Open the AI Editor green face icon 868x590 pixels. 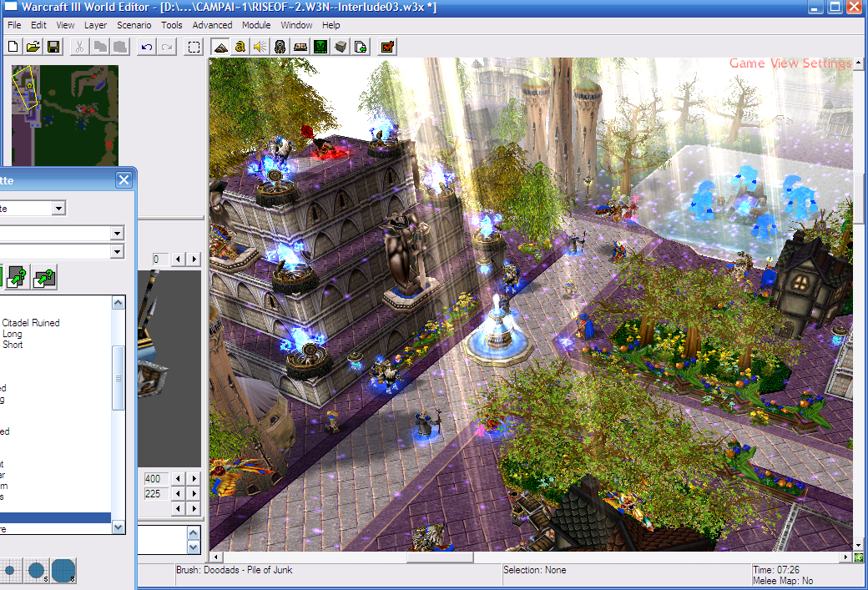(320, 47)
